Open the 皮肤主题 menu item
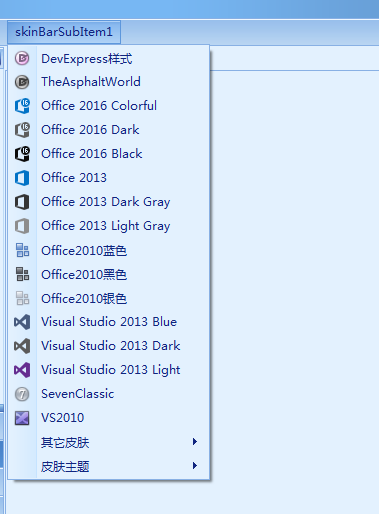Image resolution: width=379 pixels, height=514 pixels. tap(109, 466)
